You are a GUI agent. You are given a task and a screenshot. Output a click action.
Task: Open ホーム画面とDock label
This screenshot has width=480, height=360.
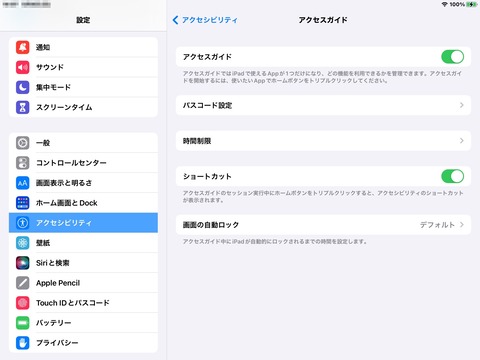coord(67,203)
